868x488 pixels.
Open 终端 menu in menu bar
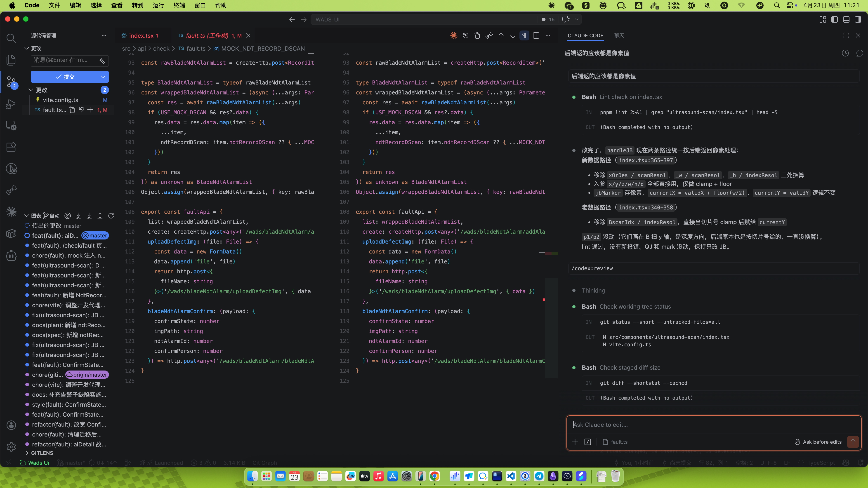coord(179,5)
